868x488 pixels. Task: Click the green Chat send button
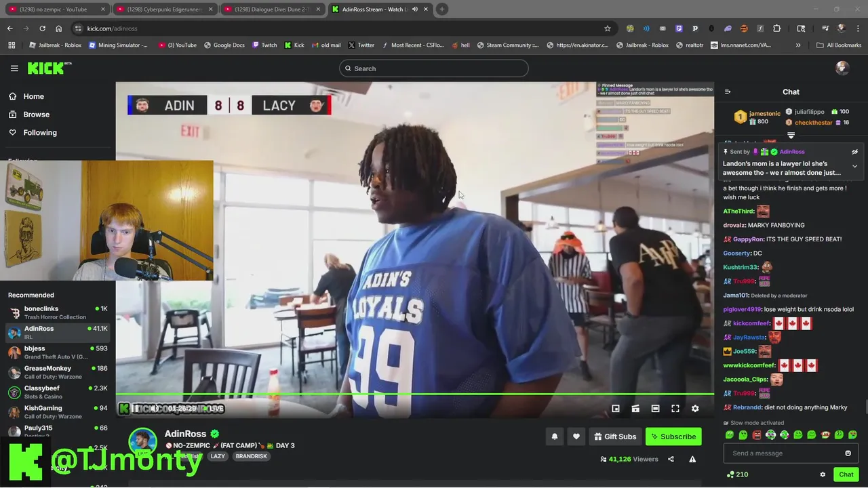[846, 474]
